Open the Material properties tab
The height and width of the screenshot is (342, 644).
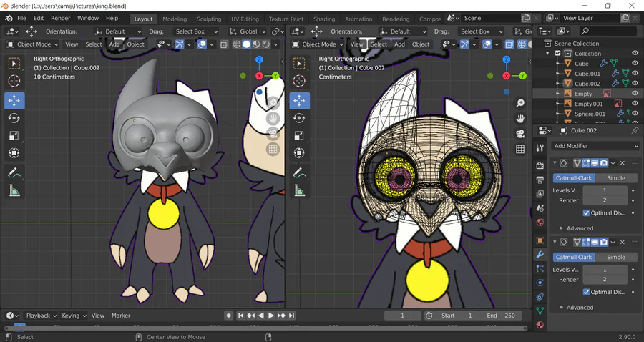click(540, 325)
